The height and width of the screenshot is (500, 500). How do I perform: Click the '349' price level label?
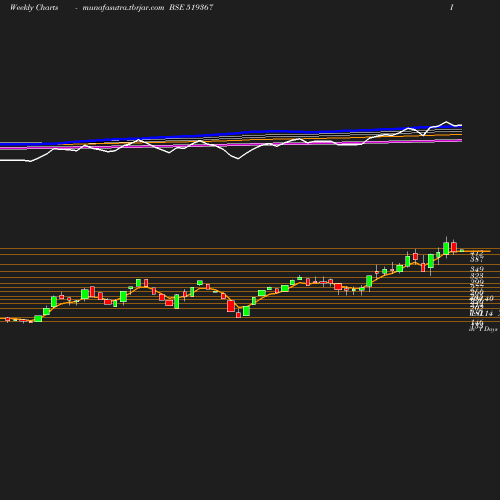click(477, 269)
